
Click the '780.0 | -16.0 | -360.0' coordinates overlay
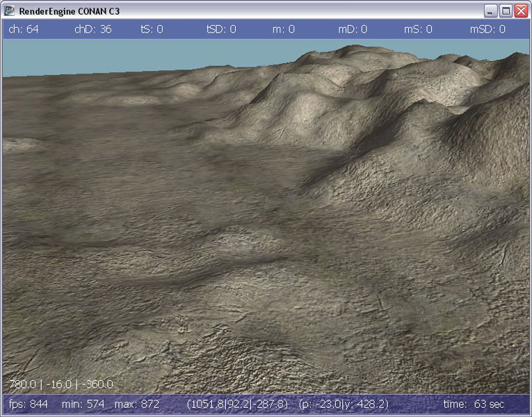61,384
